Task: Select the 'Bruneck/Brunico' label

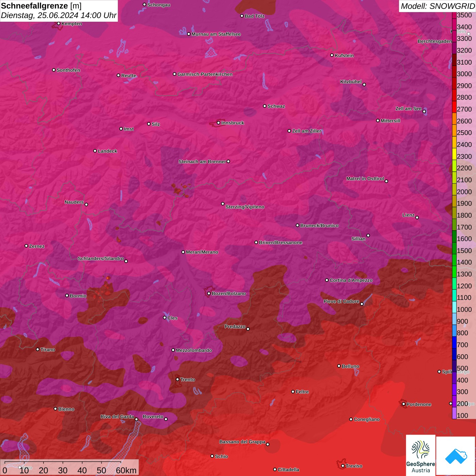Action: click(x=319, y=225)
